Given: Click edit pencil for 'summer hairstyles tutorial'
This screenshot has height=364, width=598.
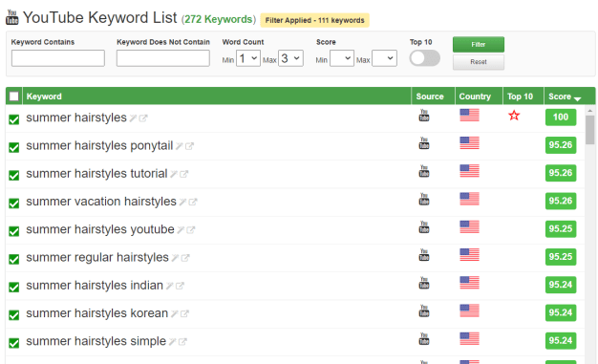Looking at the screenshot, I should tap(174, 174).
